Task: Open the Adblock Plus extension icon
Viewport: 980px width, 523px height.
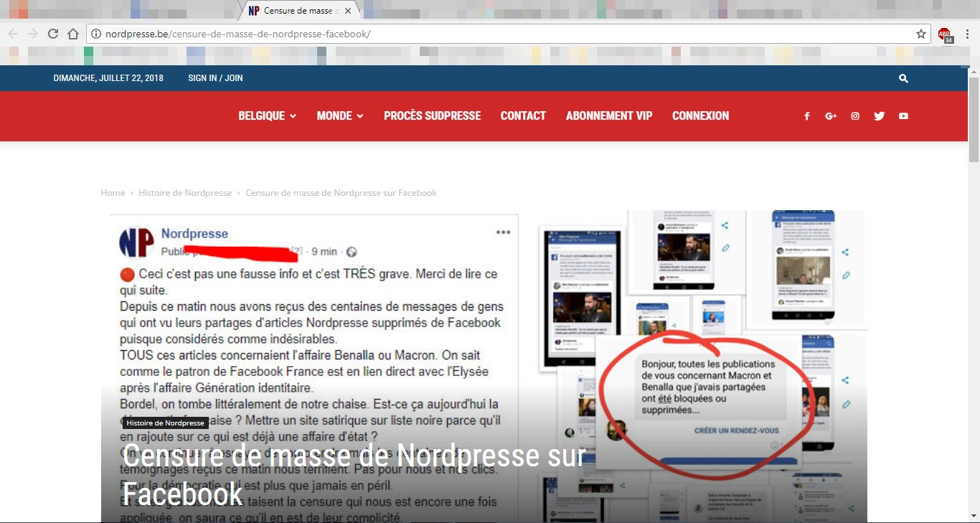Action: click(945, 34)
